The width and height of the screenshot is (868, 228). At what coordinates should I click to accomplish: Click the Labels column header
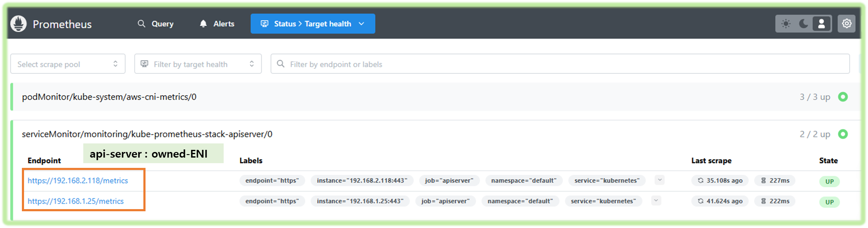(251, 160)
